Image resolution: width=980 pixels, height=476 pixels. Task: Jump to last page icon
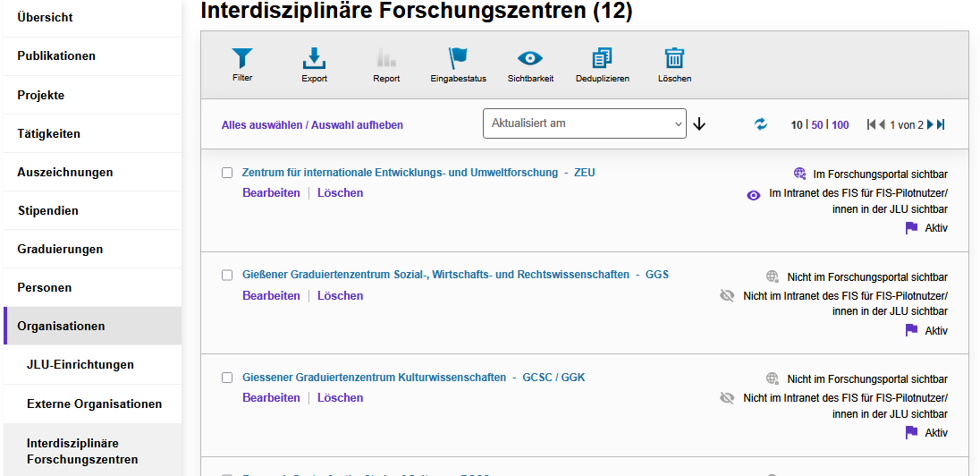[941, 124]
